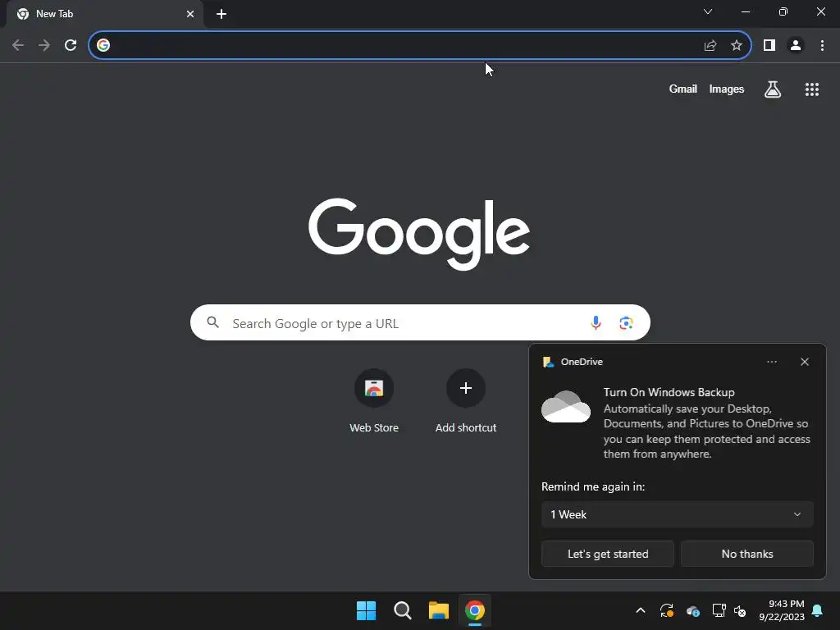The width and height of the screenshot is (840, 630).
Task: Click the muted volume tray icon
Action: pyautogui.click(x=740, y=610)
